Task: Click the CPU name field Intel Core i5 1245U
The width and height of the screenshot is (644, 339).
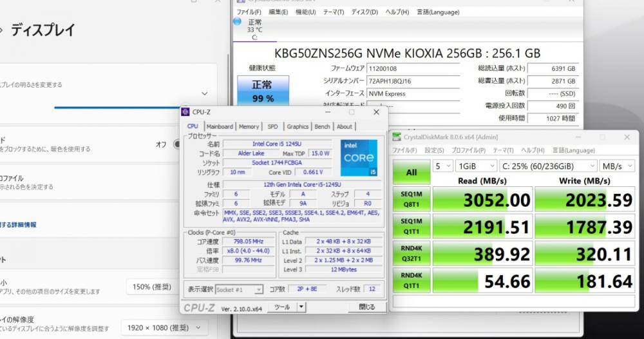Action: click(x=277, y=144)
